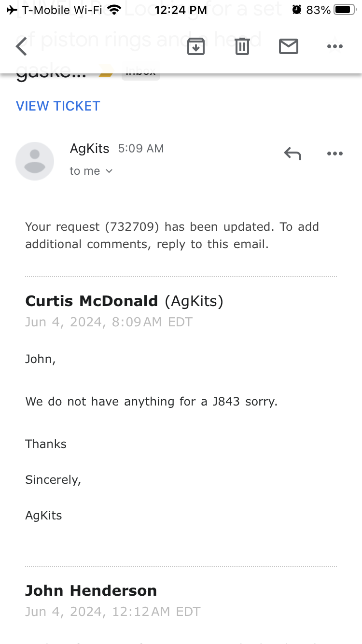This screenshot has height=644, width=362.
Task: Tap the 12:24 PM status bar clock
Action: pyautogui.click(x=181, y=10)
